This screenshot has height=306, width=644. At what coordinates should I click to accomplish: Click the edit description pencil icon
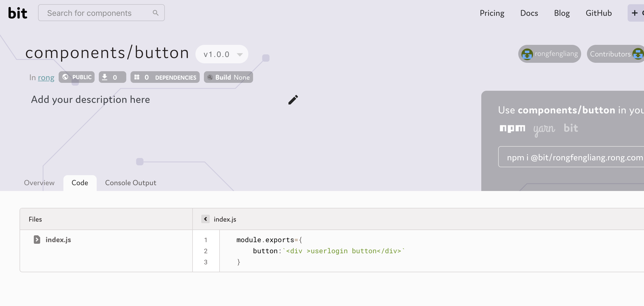[294, 100]
